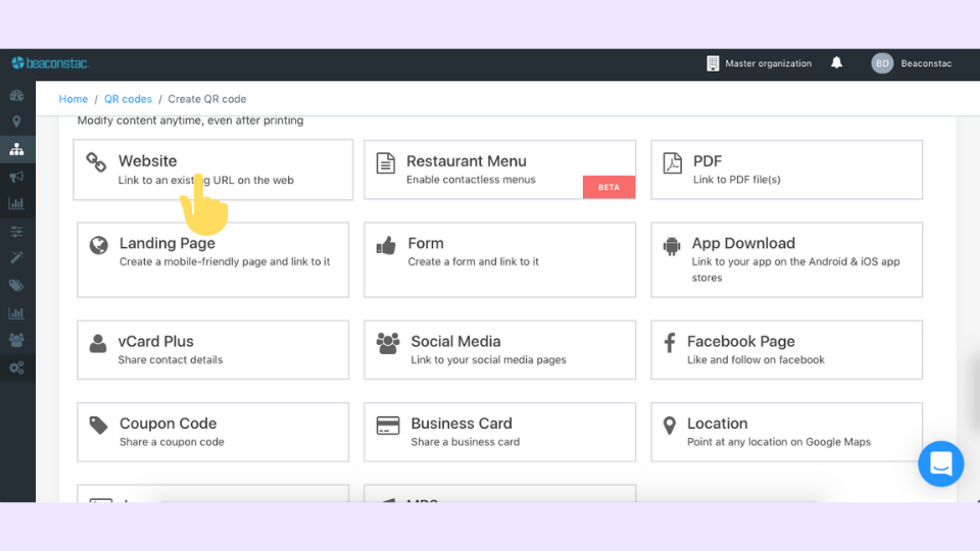Viewport: 980px width, 551px height.
Task: Select the megaphone campaigns sidebar icon
Action: point(16,177)
